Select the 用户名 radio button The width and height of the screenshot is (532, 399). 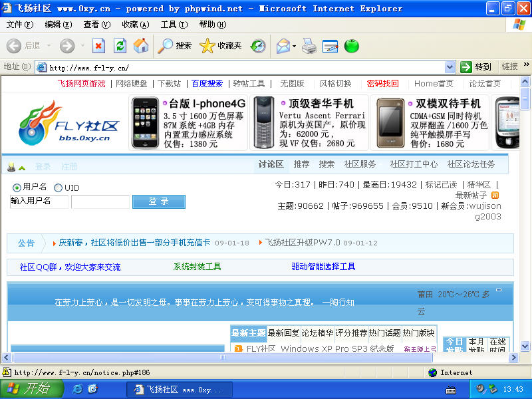pos(17,188)
